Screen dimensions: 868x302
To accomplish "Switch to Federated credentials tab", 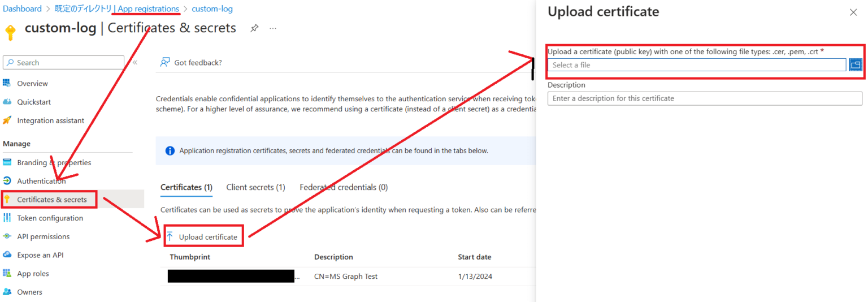I will (344, 187).
